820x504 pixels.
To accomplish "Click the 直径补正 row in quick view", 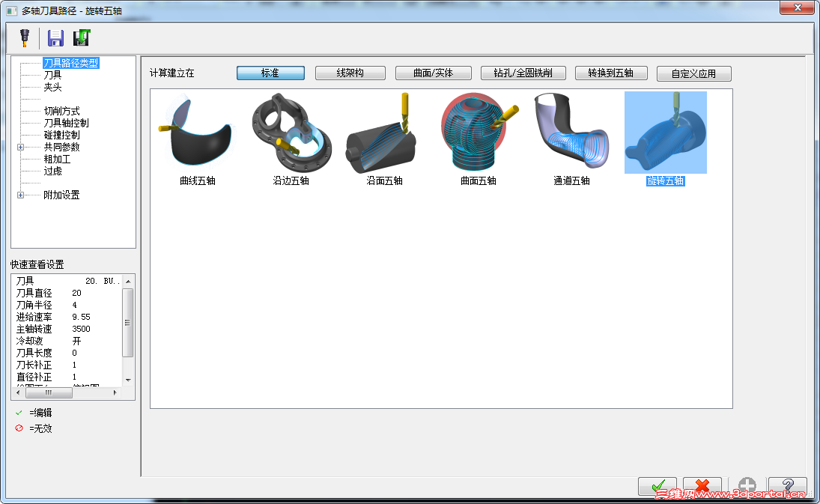I will [67, 377].
